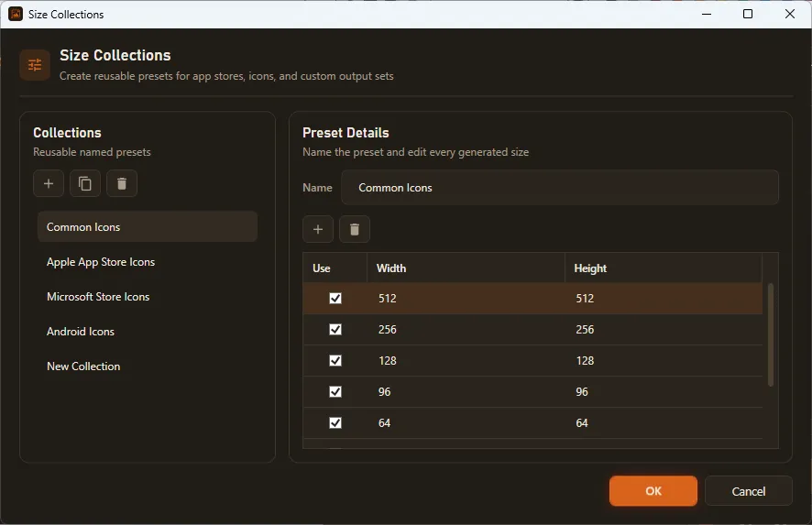
Task: Click the size table vertical scrollbar
Action: 771,334
